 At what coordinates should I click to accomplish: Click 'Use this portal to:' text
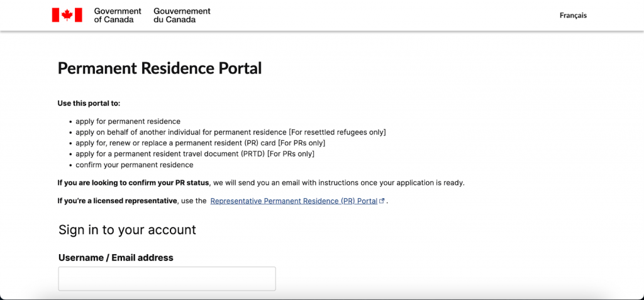89,103
